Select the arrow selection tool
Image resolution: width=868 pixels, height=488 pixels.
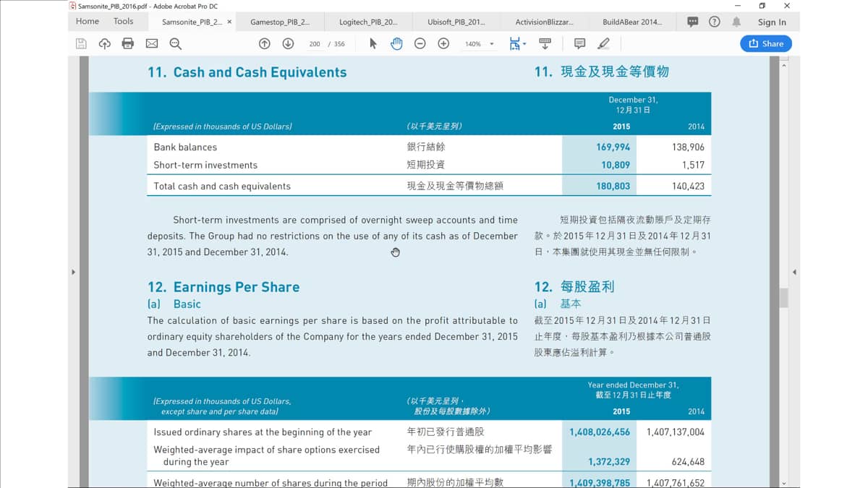(373, 43)
